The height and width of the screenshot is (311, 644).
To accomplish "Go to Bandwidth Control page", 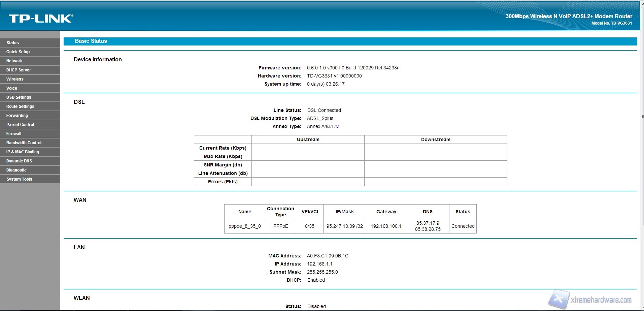I will [24, 143].
